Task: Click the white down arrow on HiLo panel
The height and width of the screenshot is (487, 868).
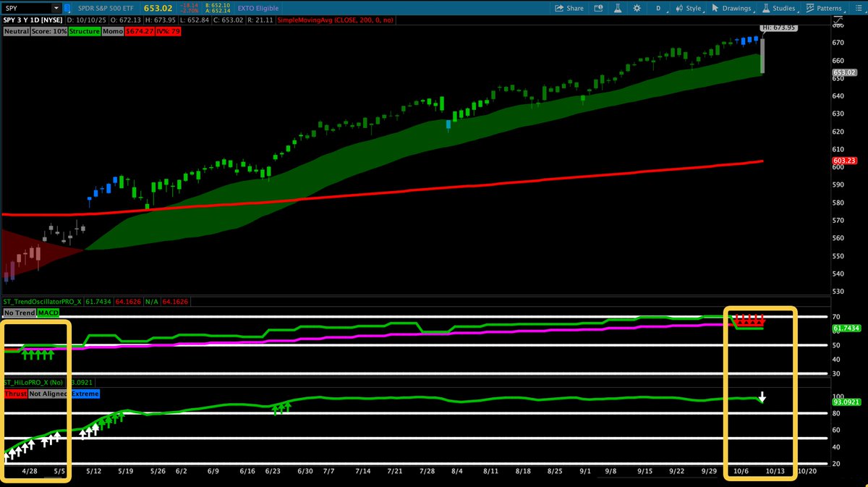Action: click(762, 397)
